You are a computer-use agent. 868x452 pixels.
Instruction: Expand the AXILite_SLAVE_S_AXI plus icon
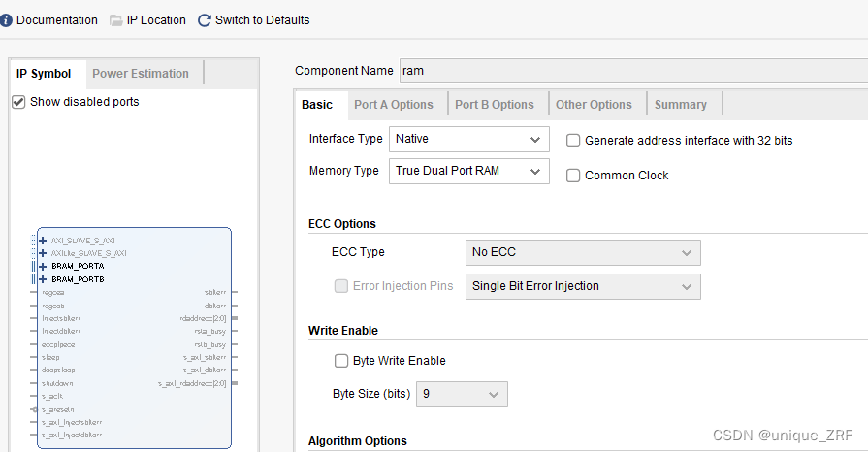click(x=43, y=252)
